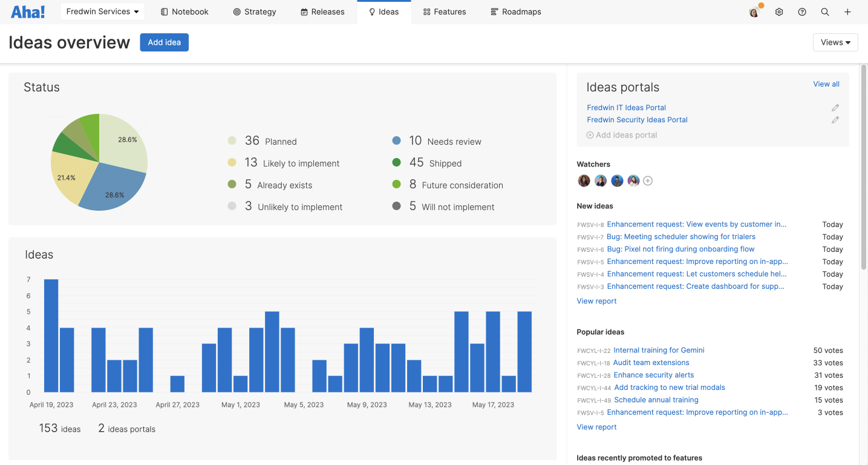The height and width of the screenshot is (465, 868).
Task: Add a watcher using the plus icon
Action: (x=647, y=180)
